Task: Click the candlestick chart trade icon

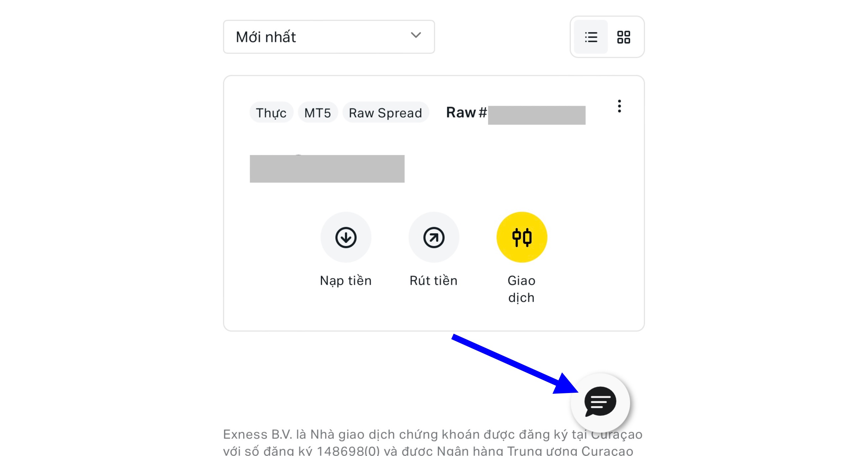Action: [521, 237]
